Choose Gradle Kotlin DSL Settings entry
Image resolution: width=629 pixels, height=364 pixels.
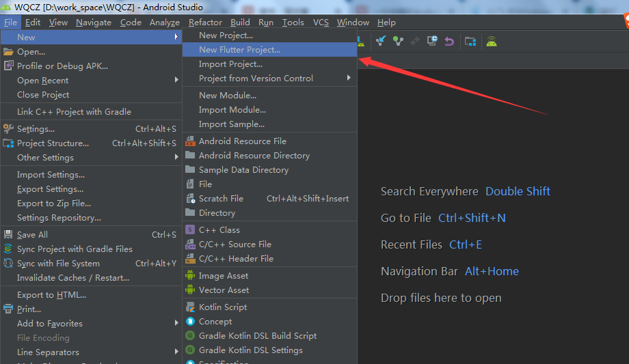tap(269, 350)
